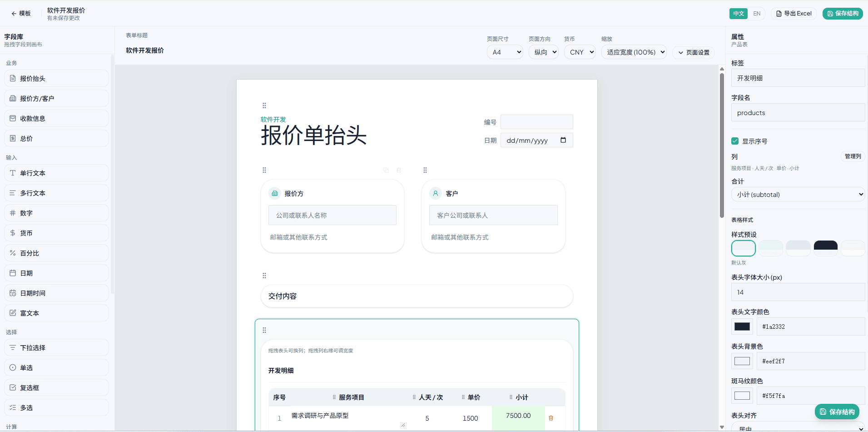Click 导出 Excel button
This screenshot has width=868, height=432.
coord(794,14)
